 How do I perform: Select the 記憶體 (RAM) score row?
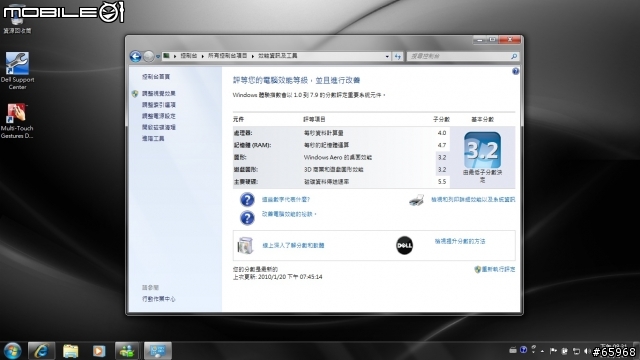341,145
